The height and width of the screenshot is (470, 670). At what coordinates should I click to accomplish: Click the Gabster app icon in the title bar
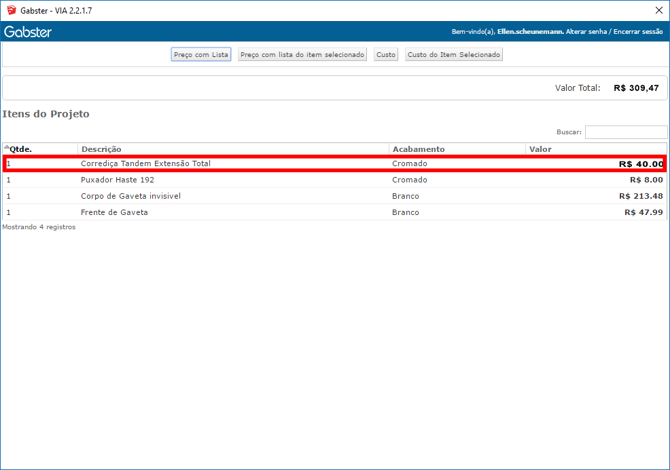pyautogui.click(x=11, y=10)
